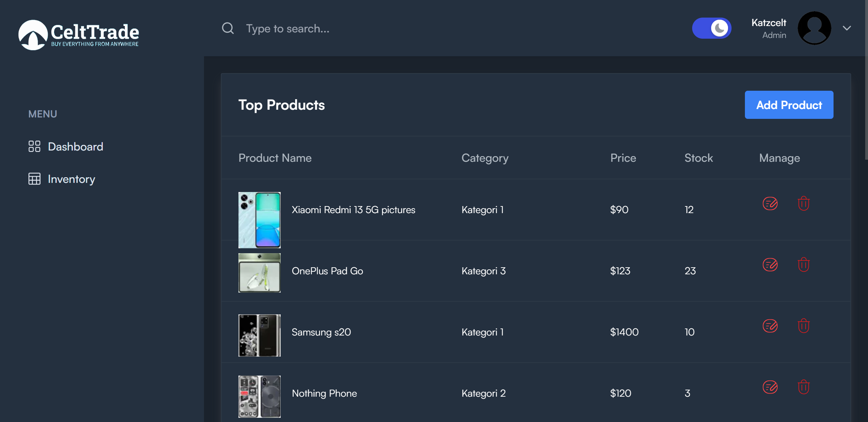The image size is (868, 422).
Task: Delete the Nothing Phone product
Action: click(x=804, y=387)
